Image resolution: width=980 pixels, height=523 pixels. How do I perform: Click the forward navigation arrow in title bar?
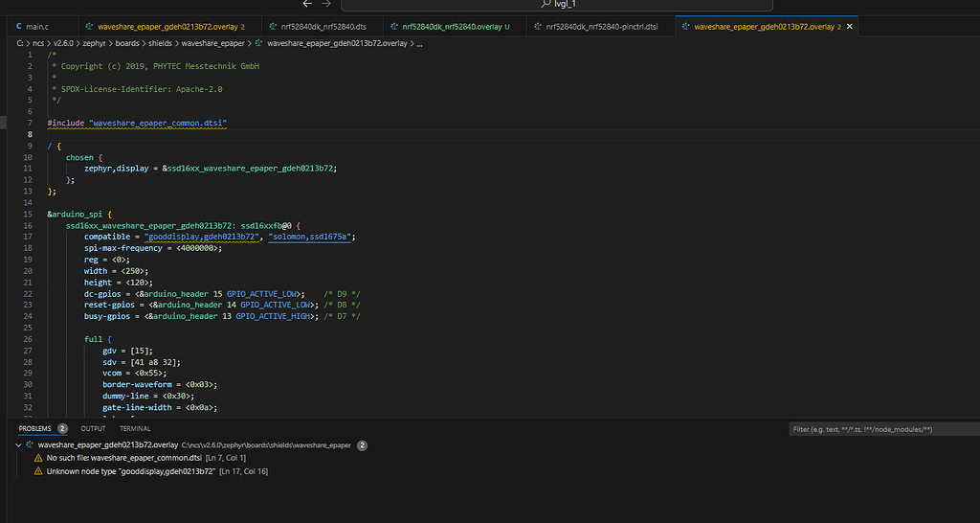324,4
